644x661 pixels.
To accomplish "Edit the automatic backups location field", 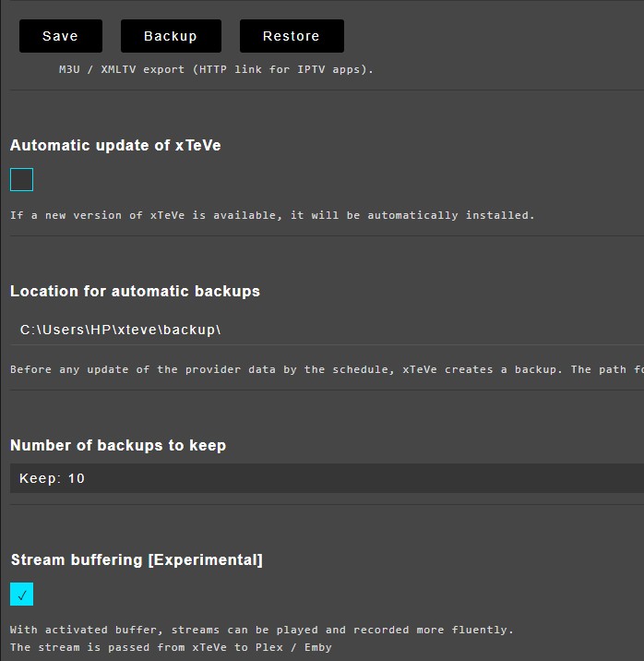I will pos(327,330).
